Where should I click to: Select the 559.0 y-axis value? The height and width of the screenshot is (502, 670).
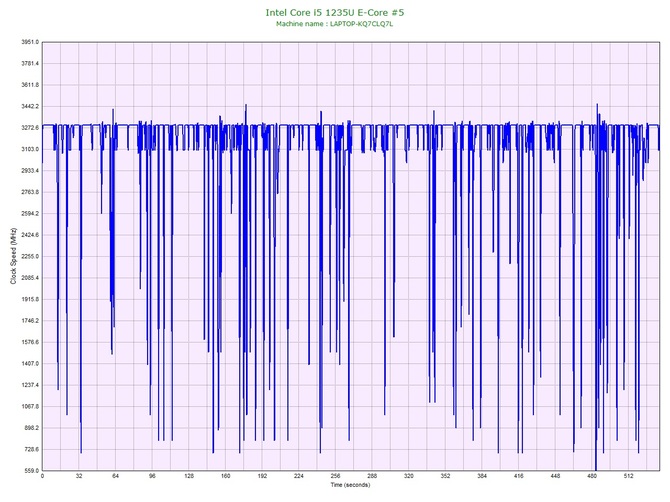pos(31,471)
